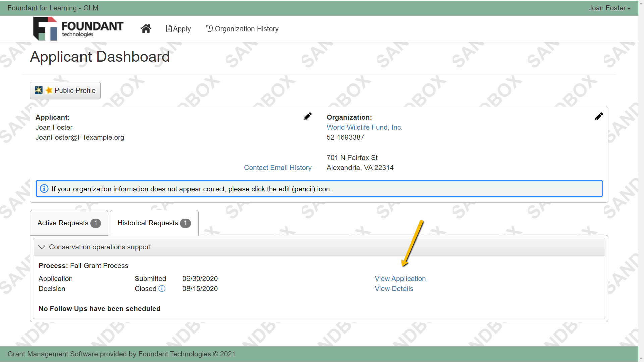
Task: Click the Foundant Technologies logo
Action: click(78, 28)
